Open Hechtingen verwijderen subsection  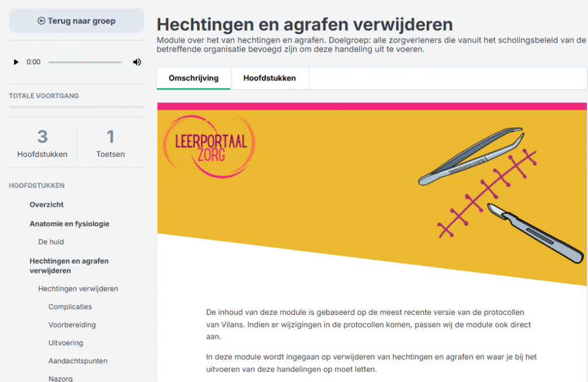pos(78,288)
